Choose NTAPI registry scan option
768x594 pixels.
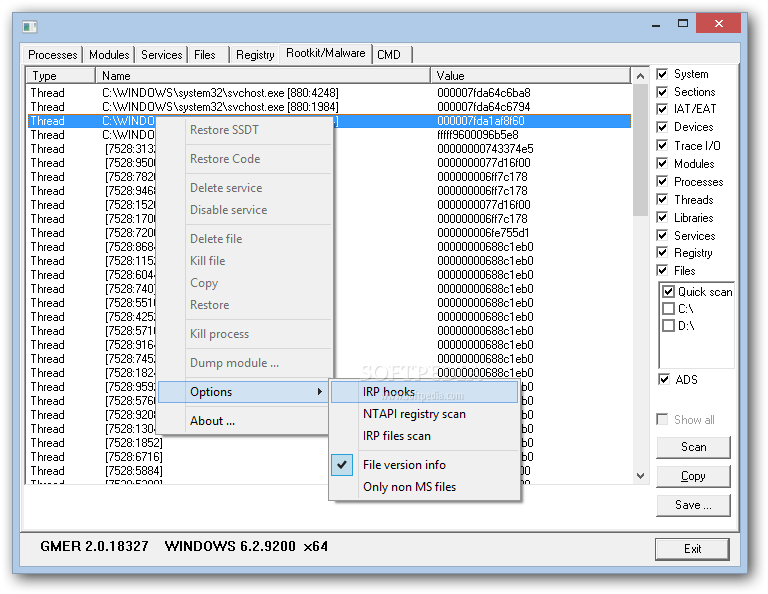(x=424, y=414)
